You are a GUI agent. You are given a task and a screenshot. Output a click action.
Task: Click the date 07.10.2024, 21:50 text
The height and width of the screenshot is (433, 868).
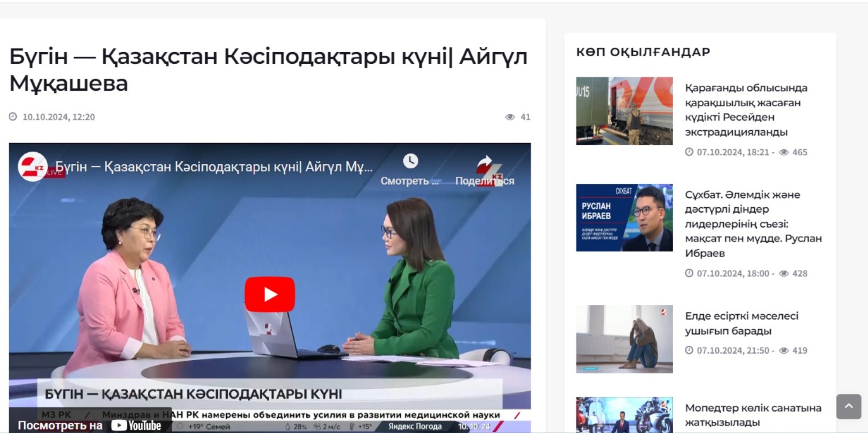[733, 351]
